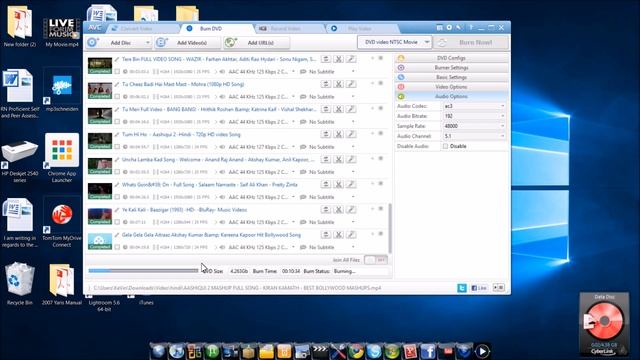
Task: Click the AVC logo icon
Action: (x=95, y=28)
